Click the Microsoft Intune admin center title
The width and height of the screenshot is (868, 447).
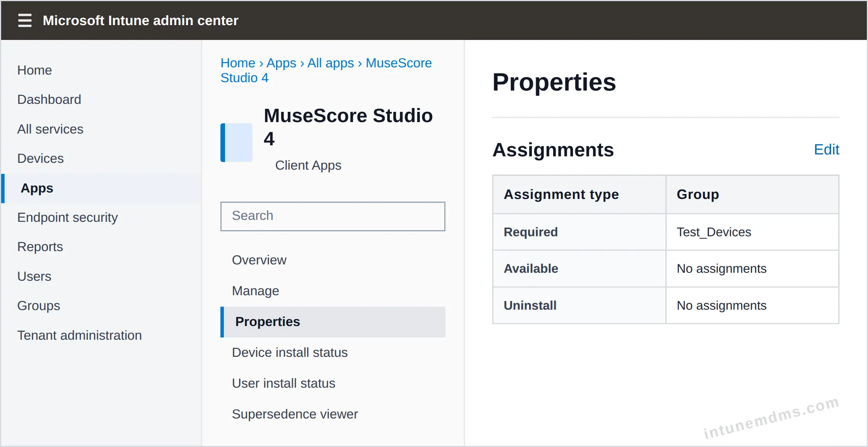click(140, 21)
